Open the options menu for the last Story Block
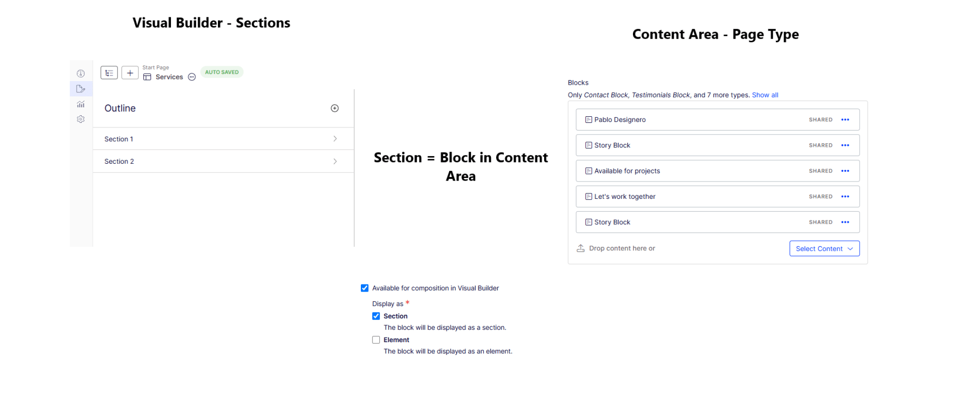Screen dimensions: 980x410 pos(845,222)
